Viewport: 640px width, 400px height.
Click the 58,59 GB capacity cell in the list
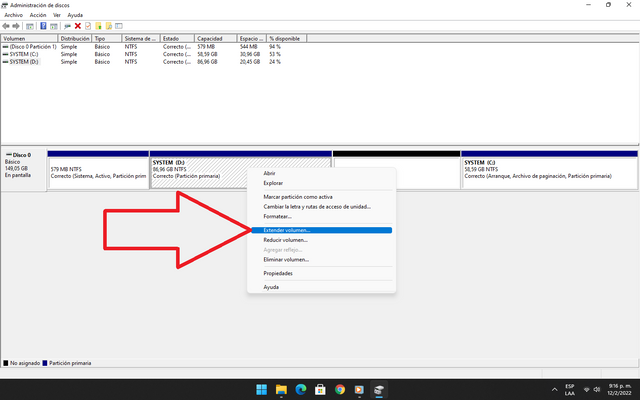pyautogui.click(x=207, y=54)
